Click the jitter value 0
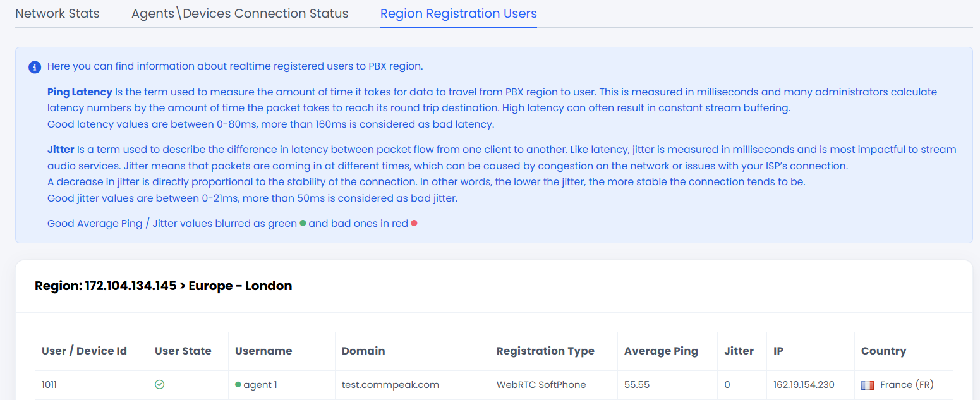This screenshot has height=400, width=980. coord(727,384)
